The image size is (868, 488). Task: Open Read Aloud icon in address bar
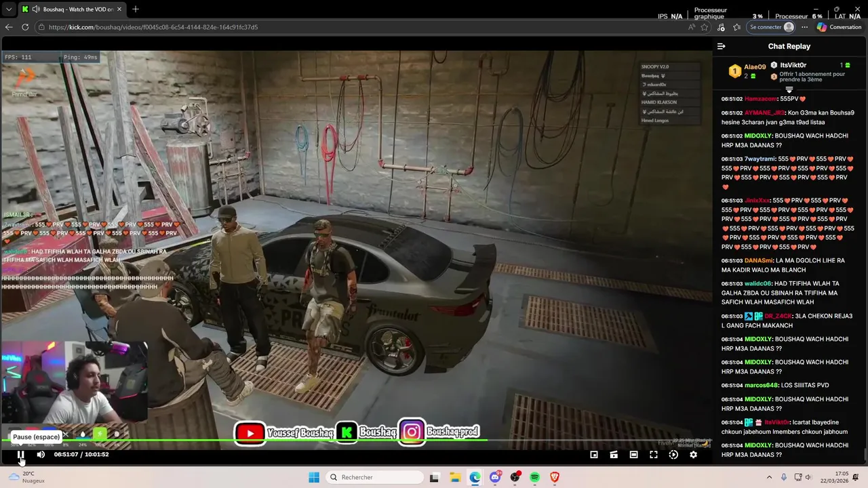(691, 27)
